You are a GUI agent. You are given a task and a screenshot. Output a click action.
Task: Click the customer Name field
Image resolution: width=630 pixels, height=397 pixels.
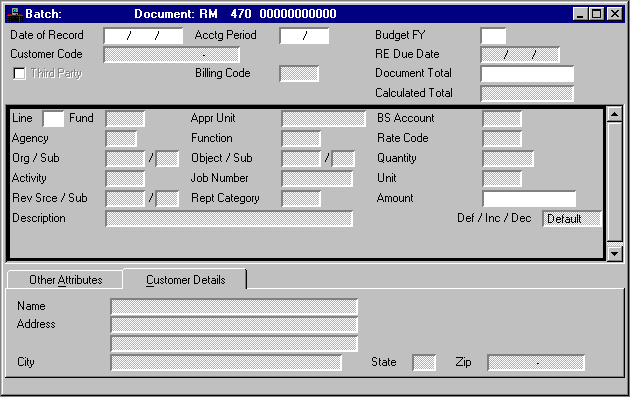[234, 307]
